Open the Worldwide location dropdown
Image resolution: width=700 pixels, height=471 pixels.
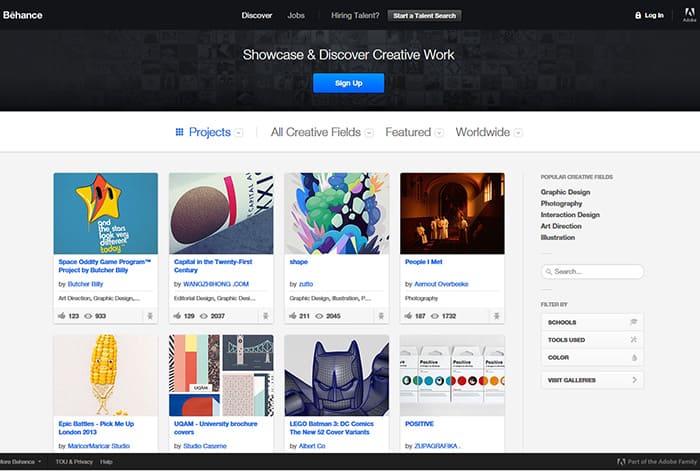point(518,133)
